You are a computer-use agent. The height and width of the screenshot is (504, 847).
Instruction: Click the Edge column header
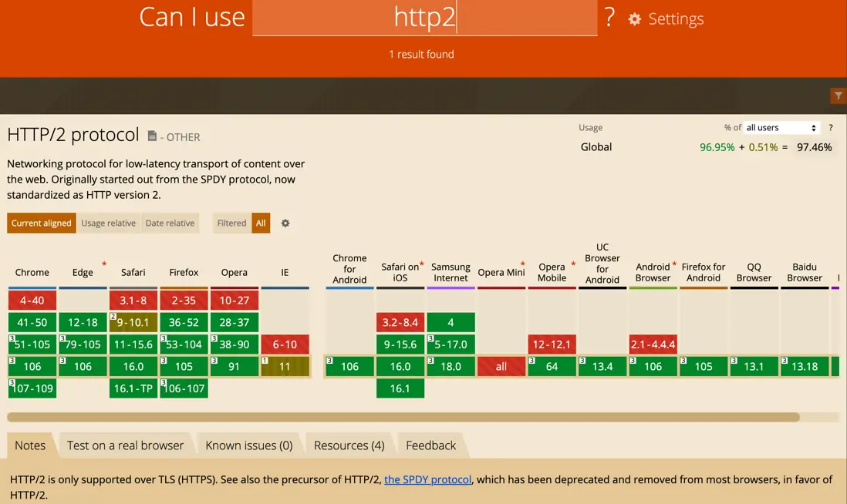83,273
